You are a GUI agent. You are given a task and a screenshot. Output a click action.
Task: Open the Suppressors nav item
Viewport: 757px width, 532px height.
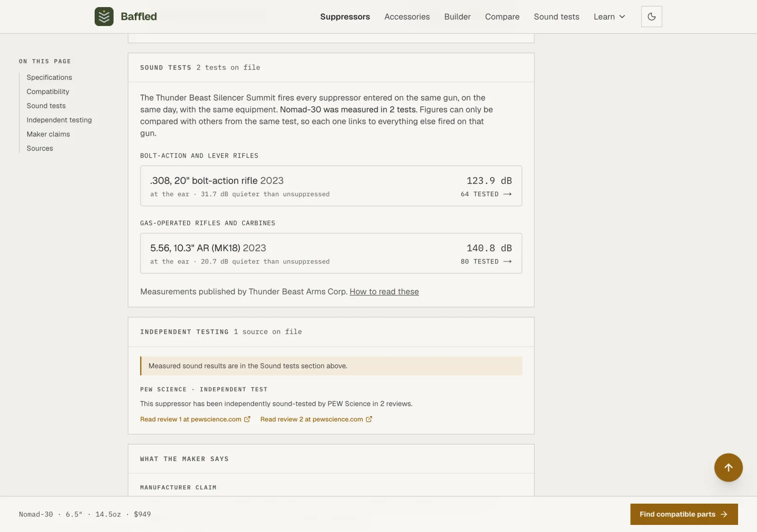[x=345, y=17]
